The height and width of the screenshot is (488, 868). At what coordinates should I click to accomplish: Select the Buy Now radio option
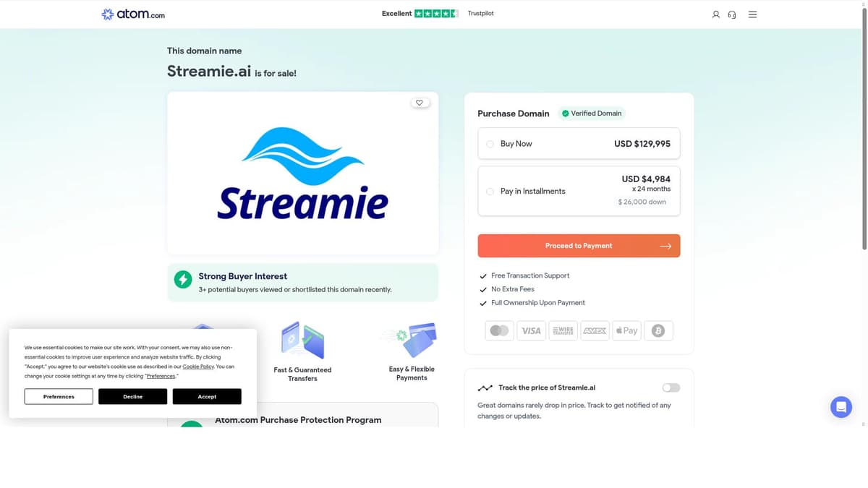490,143
